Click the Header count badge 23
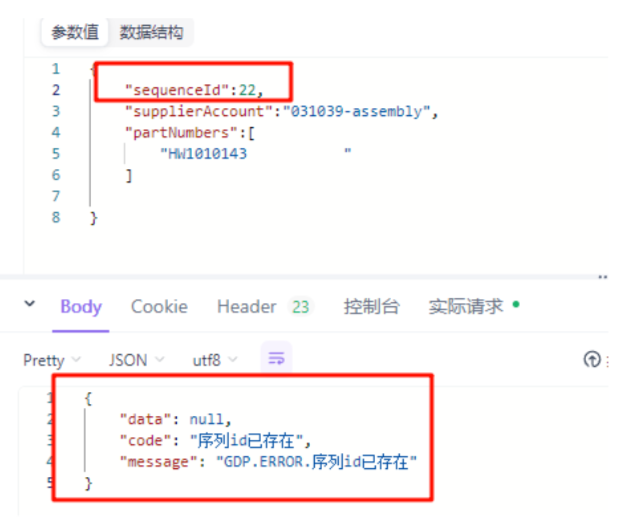The width and height of the screenshot is (635, 528). (x=300, y=307)
